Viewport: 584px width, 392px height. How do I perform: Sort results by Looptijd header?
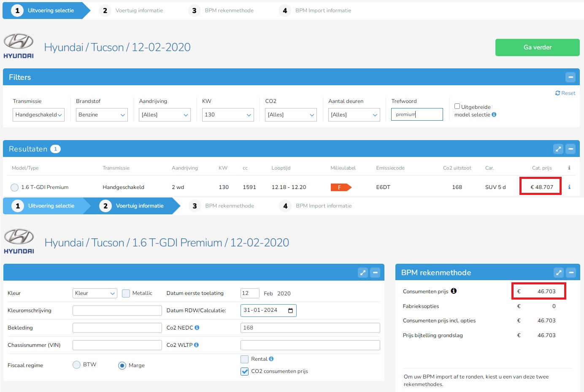[281, 168]
